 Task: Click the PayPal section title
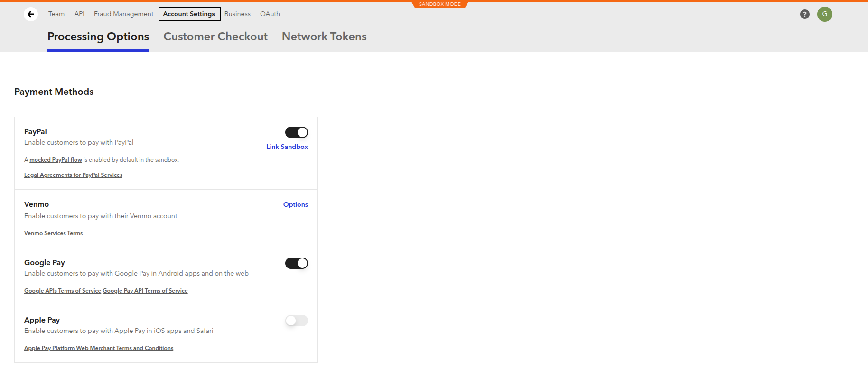[x=36, y=131]
